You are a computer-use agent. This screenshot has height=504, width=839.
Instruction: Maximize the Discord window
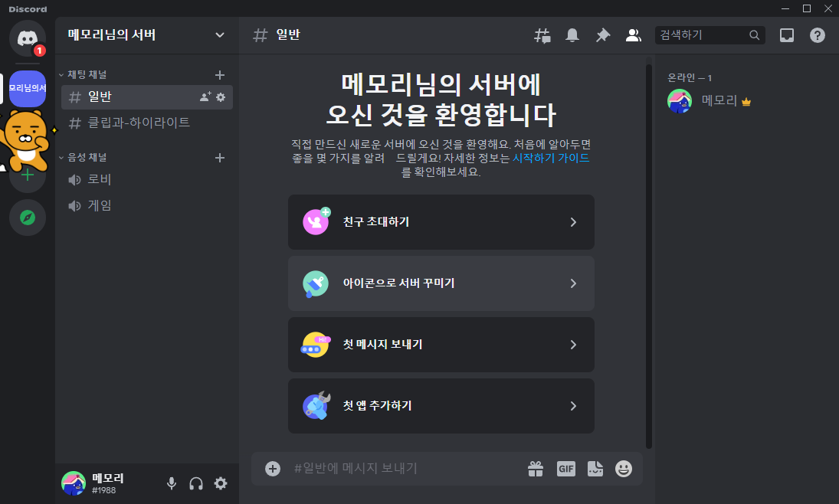(806, 8)
